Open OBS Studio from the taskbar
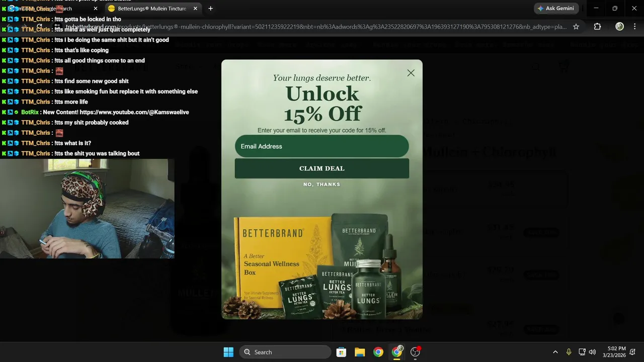The width and height of the screenshot is (644, 362). (x=416, y=352)
